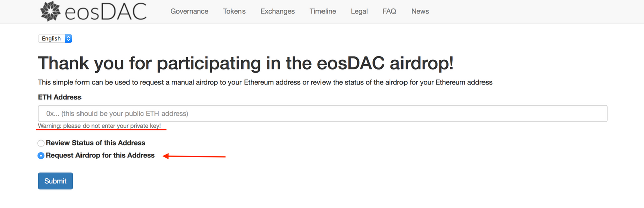The image size is (644, 208).
Task: Open the News navigation item
Action: coord(420,11)
